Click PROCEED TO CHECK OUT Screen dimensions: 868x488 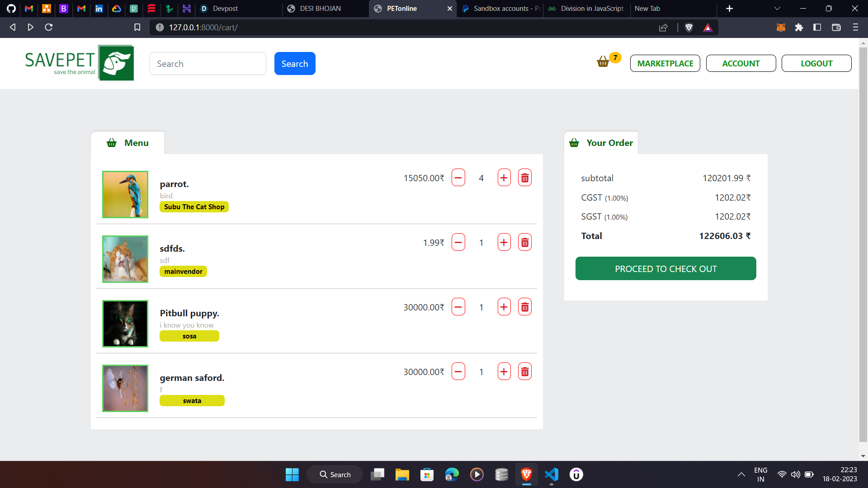pos(665,268)
